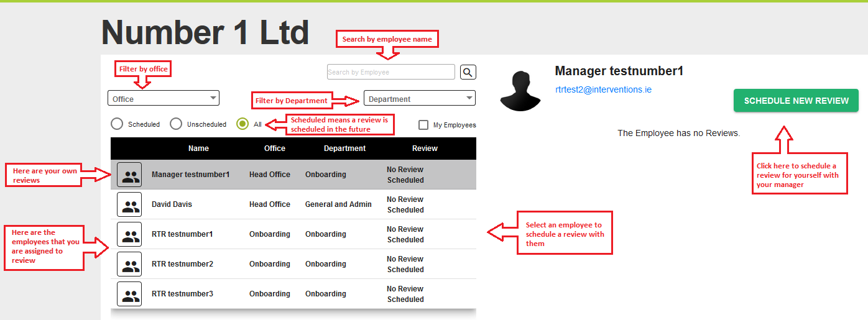Viewport: 868px width, 320px height.
Task: Click the profile avatar silhouette image
Action: pyautogui.click(x=522, y=91)
